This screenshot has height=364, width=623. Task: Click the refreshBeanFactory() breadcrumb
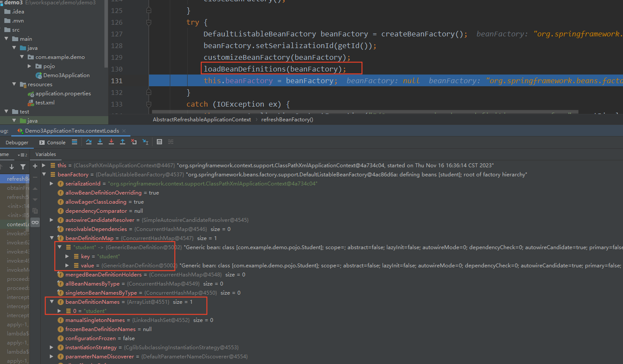click(x=287, y=119)
